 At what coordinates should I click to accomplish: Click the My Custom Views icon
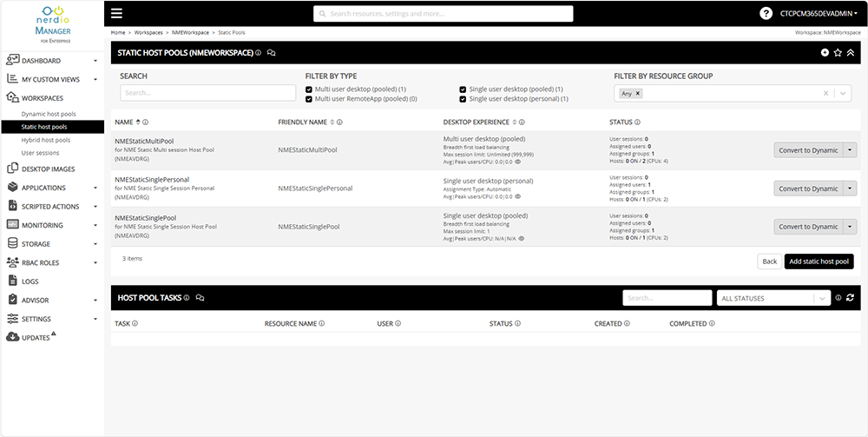(13, 79)
